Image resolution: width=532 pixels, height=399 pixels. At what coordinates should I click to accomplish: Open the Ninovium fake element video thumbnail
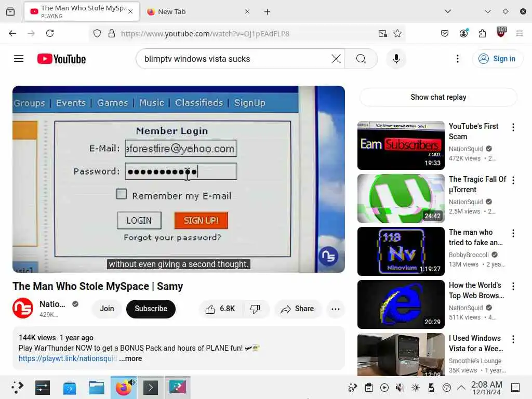pos(401,251)
